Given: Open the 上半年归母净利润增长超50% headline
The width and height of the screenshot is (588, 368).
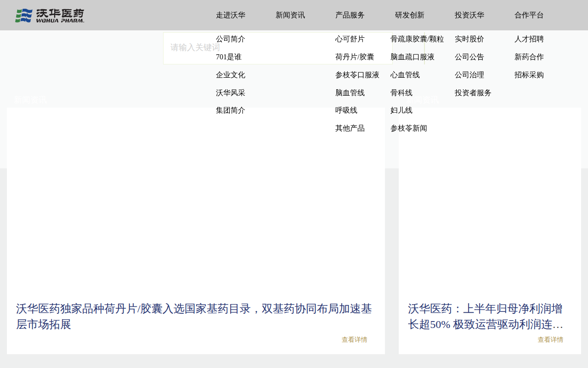Looking at the screenshot, I should [486, 316].
